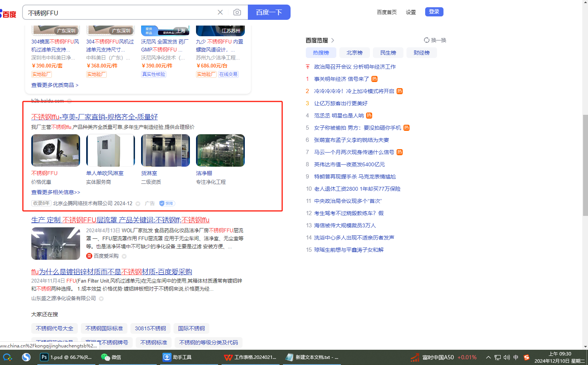Image resolution: width=588 pixels, height=365 pixels.
Task: Open result 生产 定制 不锈钢FFU层流罩
Action: (120, 220)
